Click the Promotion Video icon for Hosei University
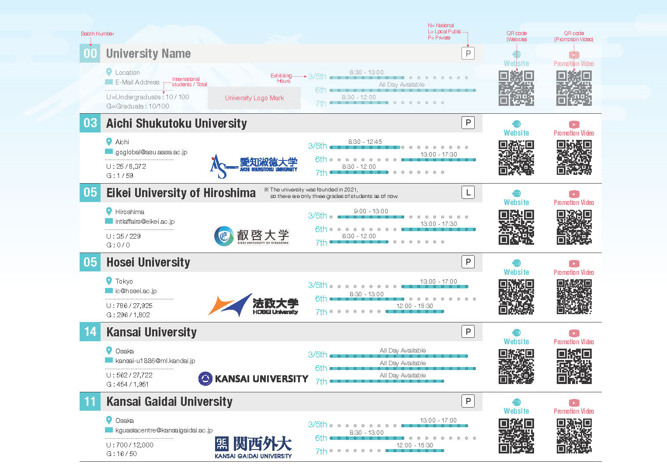667x472 pixels. [x=574, y=264]
